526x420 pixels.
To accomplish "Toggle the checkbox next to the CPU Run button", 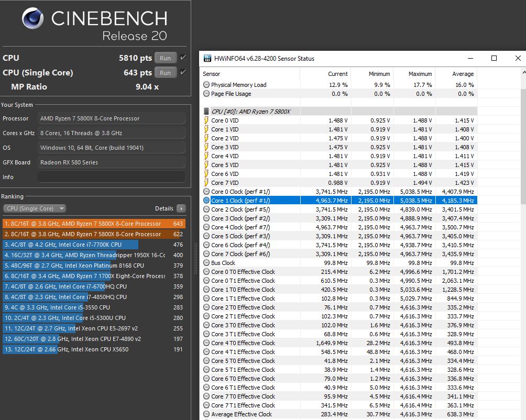I will [183, 57].
